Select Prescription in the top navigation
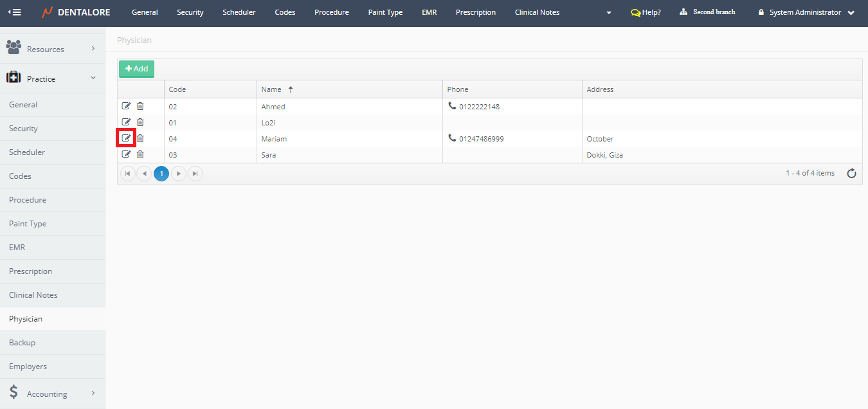Screen dimensions: 868x409 [x=475, y=12]
